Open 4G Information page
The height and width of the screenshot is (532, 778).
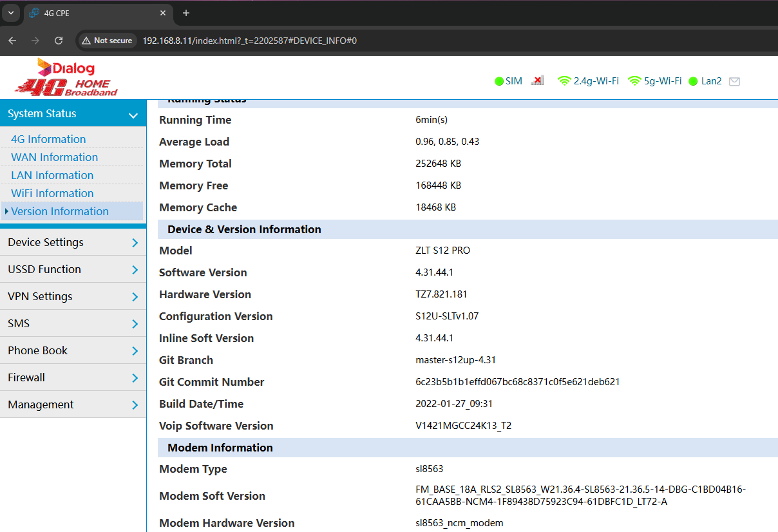(48, 139)
